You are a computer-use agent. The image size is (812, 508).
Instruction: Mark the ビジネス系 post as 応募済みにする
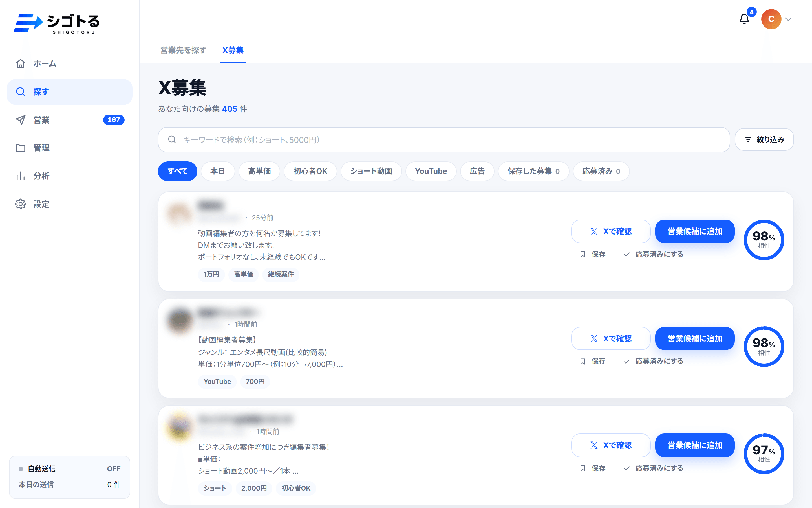(x=653, y=468)
